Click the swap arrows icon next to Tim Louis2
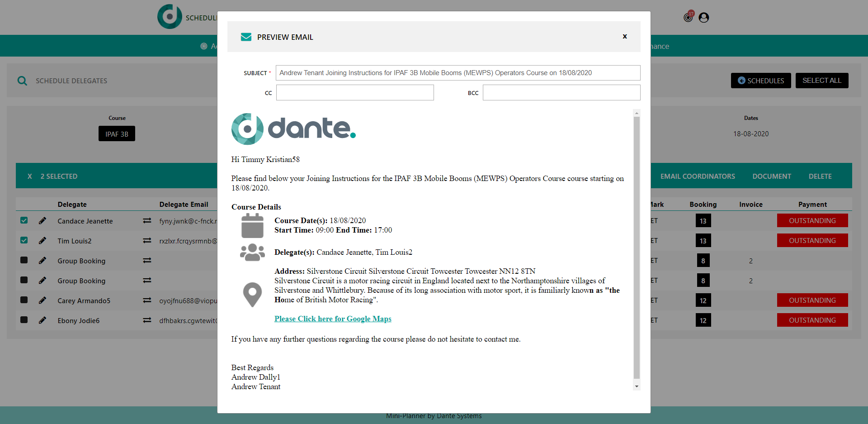Viewport: 868px width, 424px height. pos(146,240)
